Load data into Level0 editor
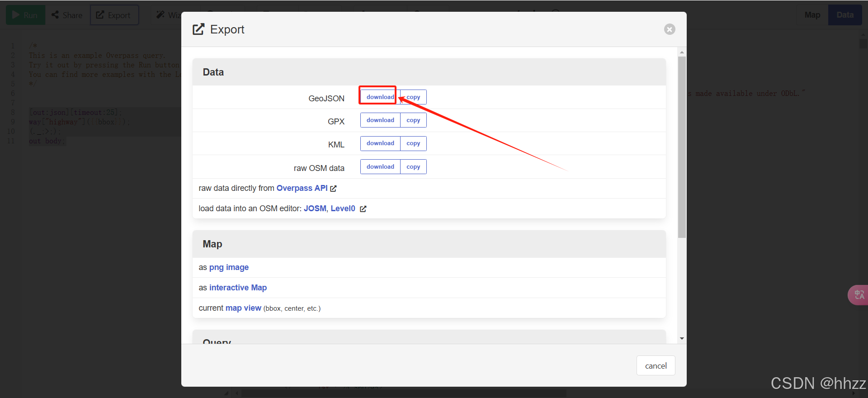 pos(343,208)
